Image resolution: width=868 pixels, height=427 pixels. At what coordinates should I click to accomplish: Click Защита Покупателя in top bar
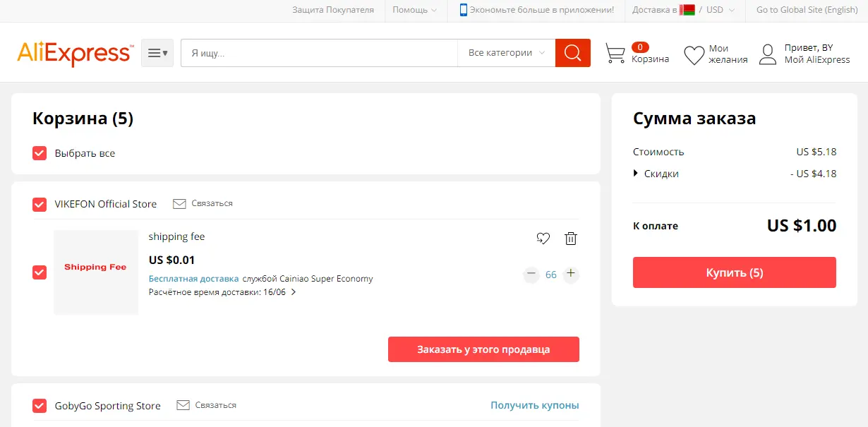click(333, 10)
